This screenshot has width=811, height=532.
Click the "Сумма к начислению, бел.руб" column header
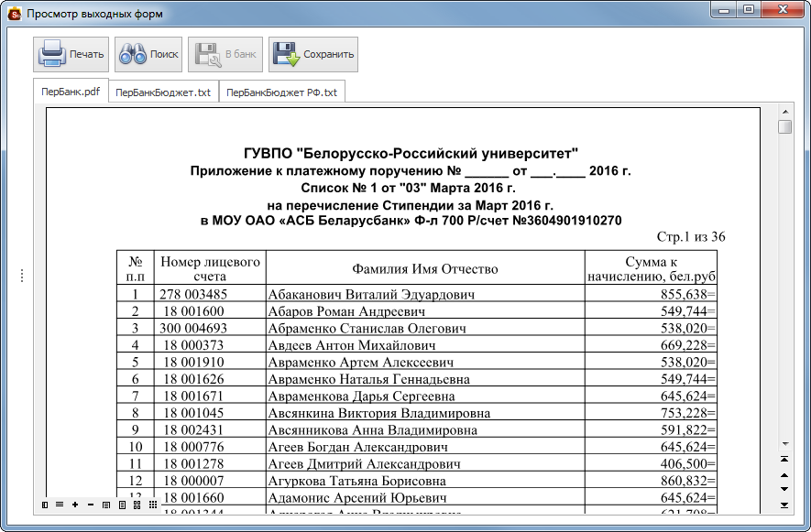click(x=652, y=268)
